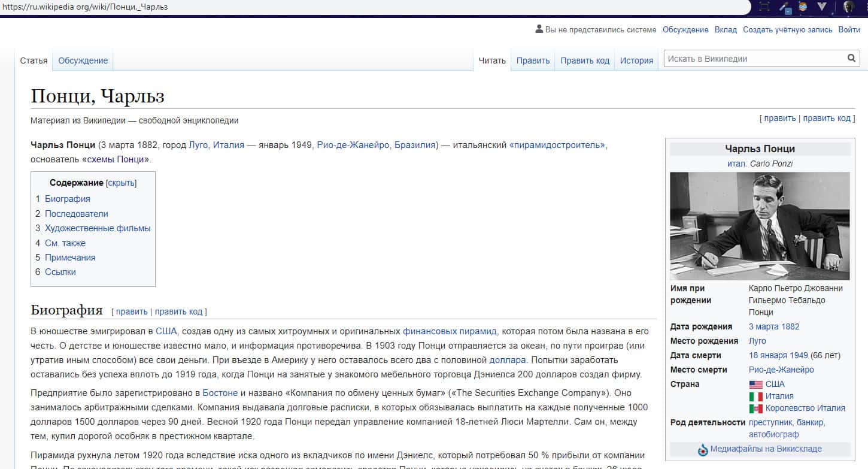Click the article title Понци, Чарльз
Screen dimensions: 868x469
click(98, 96)
